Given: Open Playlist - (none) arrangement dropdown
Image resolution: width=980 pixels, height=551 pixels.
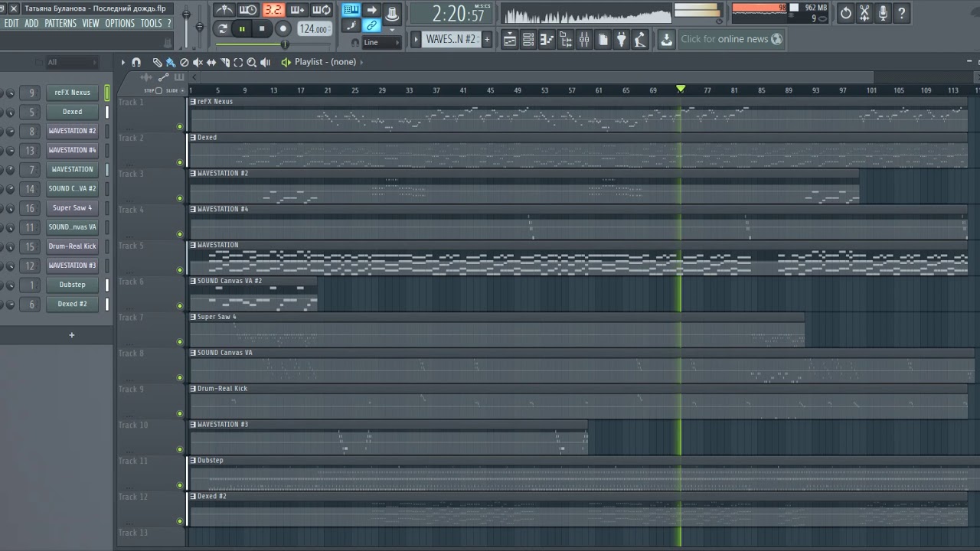Looking at the screenshot, I should 325,62.
